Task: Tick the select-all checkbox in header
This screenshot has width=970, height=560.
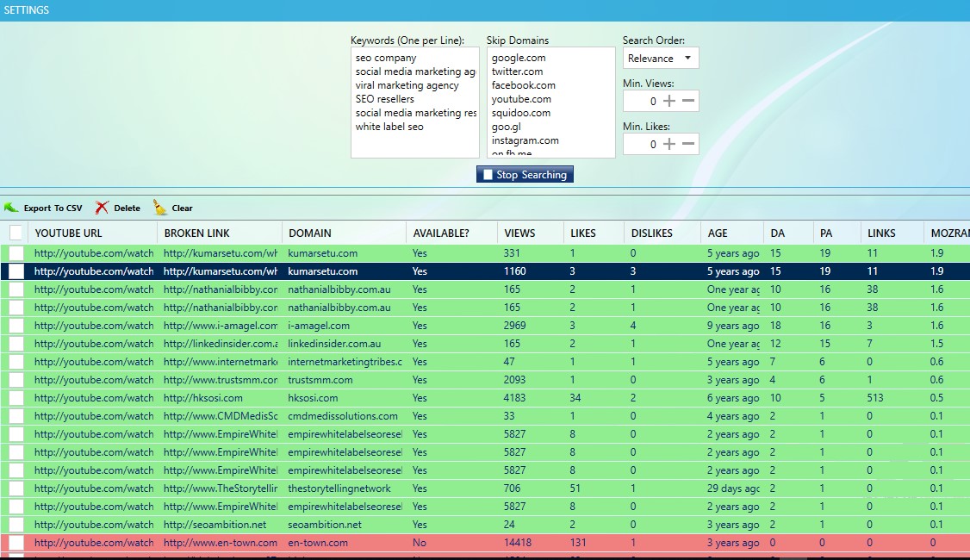Action: tap(16, 233)
